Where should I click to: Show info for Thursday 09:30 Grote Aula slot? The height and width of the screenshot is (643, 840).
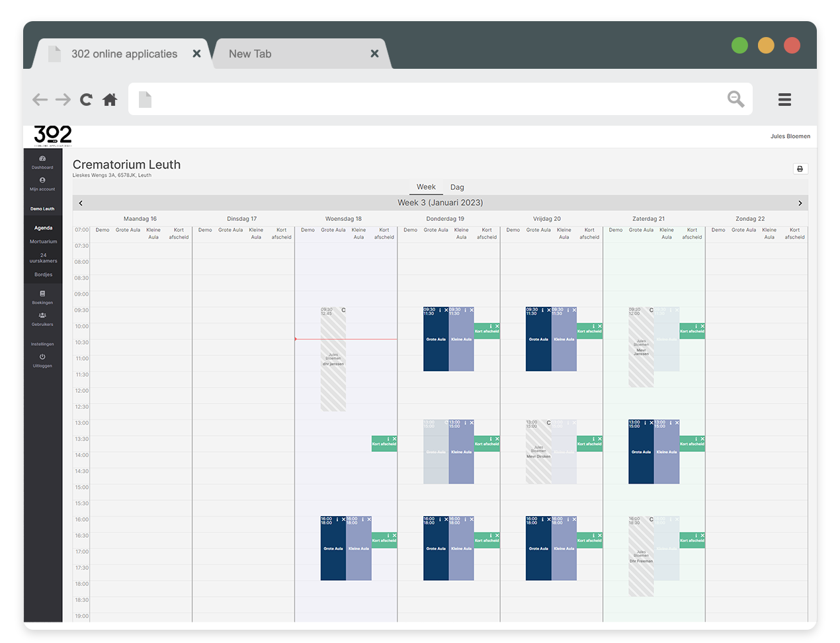coord(440,310)
